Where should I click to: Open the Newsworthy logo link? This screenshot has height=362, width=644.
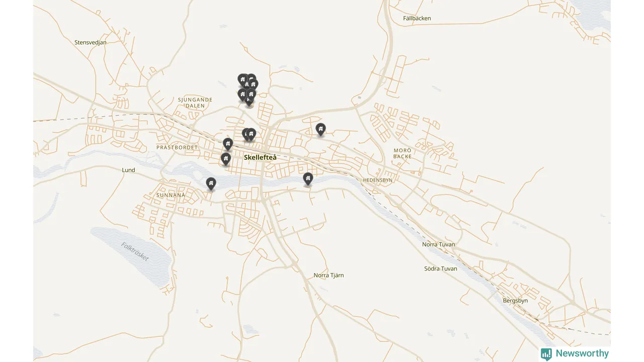[x=575, y=354]
